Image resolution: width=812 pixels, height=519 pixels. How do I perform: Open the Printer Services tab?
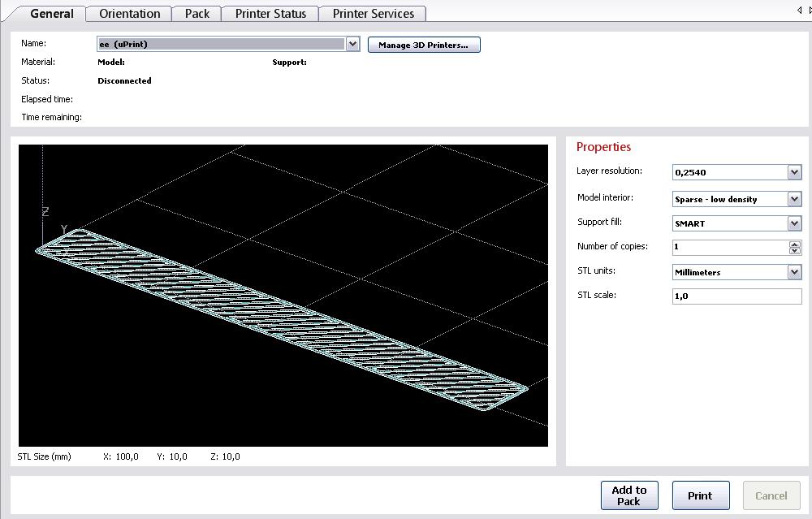coord(374,14)
